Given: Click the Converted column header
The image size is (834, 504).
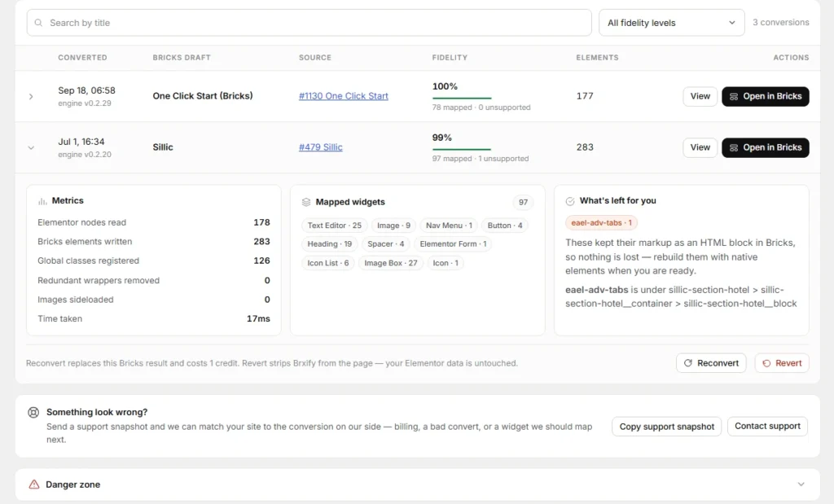Looking at the screenshot, I should pyautogui.click(x=82, y=58).
